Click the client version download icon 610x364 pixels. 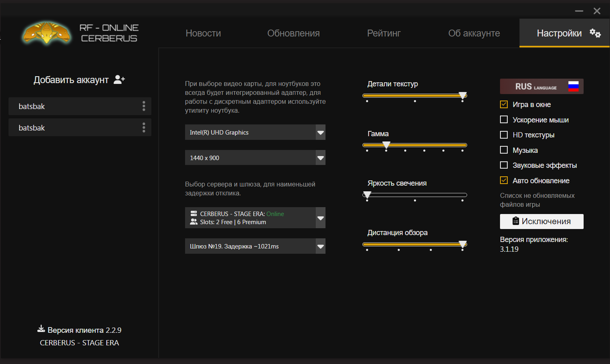[41, 329]
